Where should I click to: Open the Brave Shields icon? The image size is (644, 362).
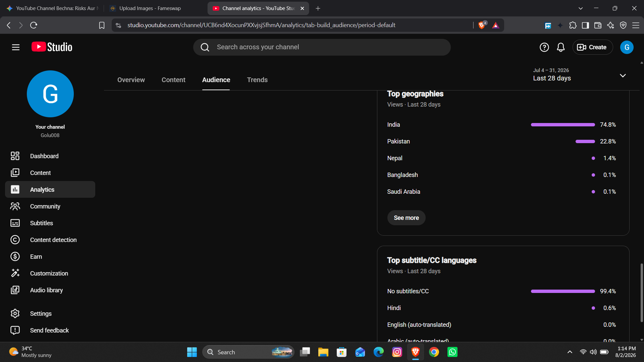(482, 25)
